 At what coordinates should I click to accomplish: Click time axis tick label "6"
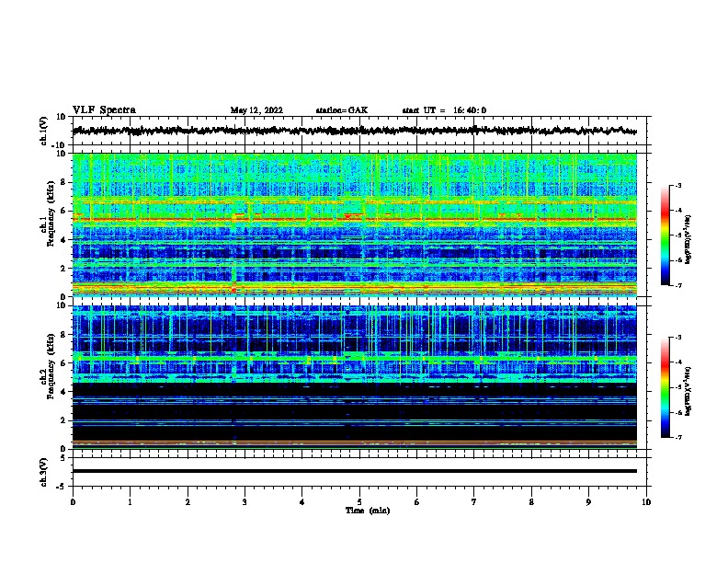click(x=417, y=502)
